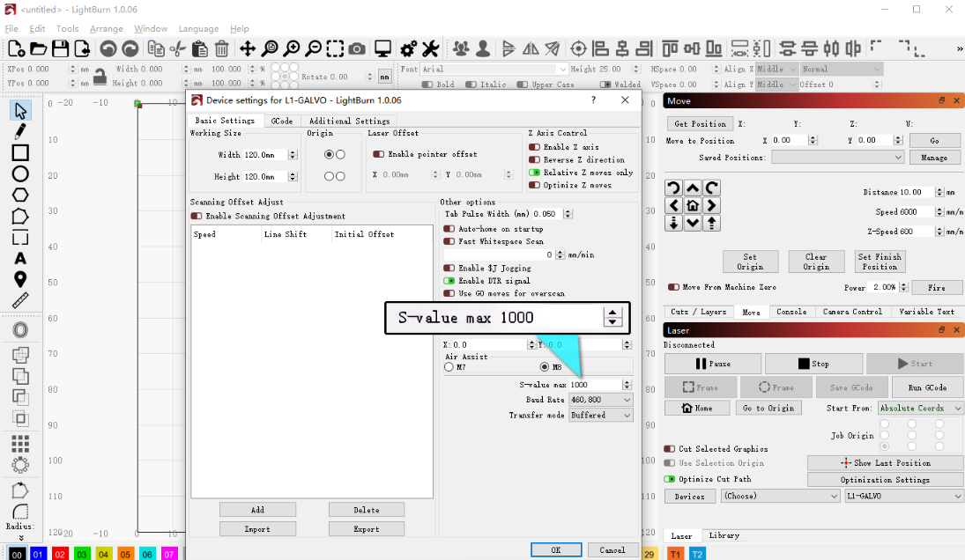Click the trash can Delete icon
This screenshot has width=965, height=560.
(222, 48)
